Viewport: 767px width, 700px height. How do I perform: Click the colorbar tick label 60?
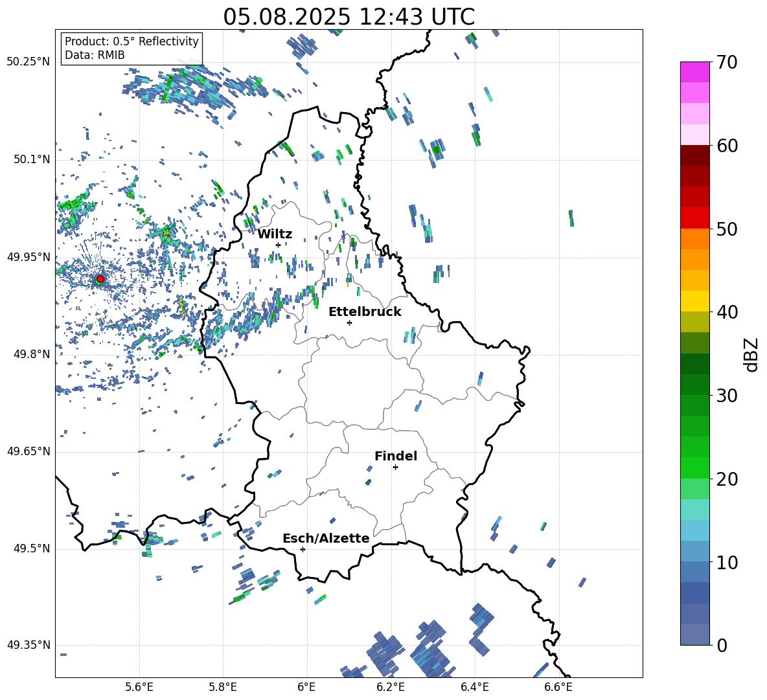[727, 146]
